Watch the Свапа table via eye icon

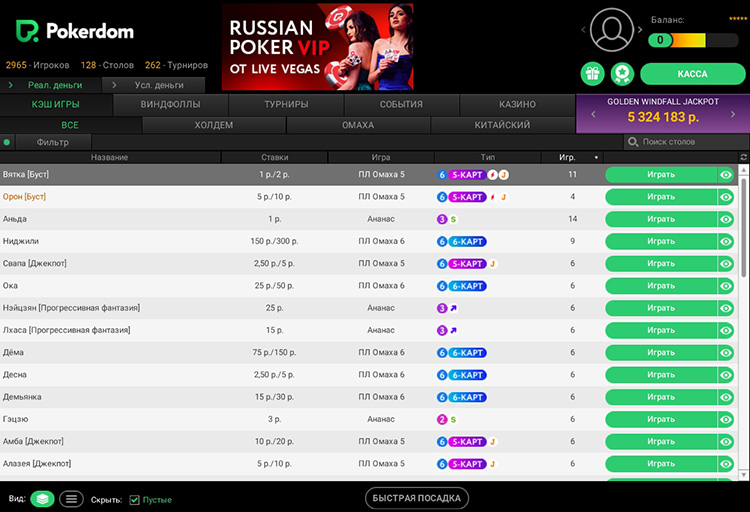pyautogui.click(x=726, y=264)
